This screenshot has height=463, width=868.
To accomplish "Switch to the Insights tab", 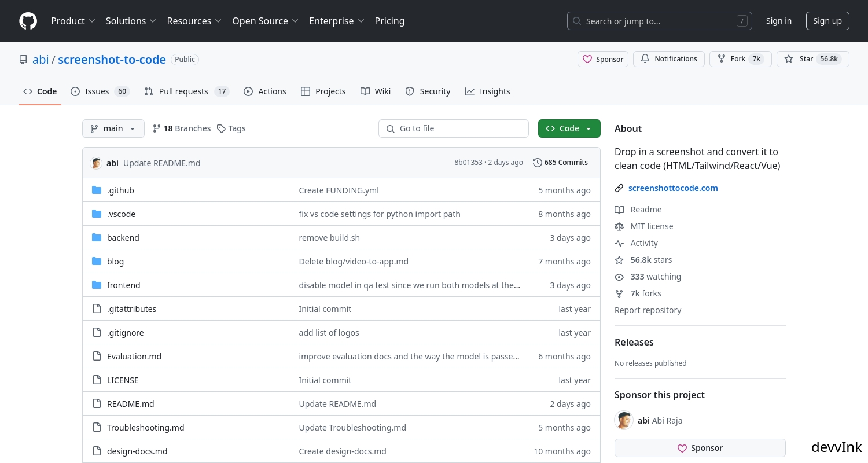I will click(x=487, y=91).
